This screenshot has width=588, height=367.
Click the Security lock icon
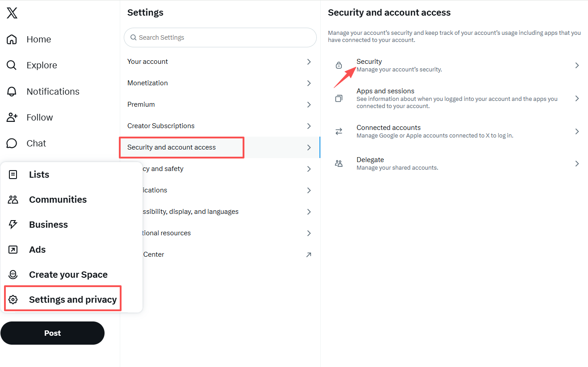coord(339,65)
